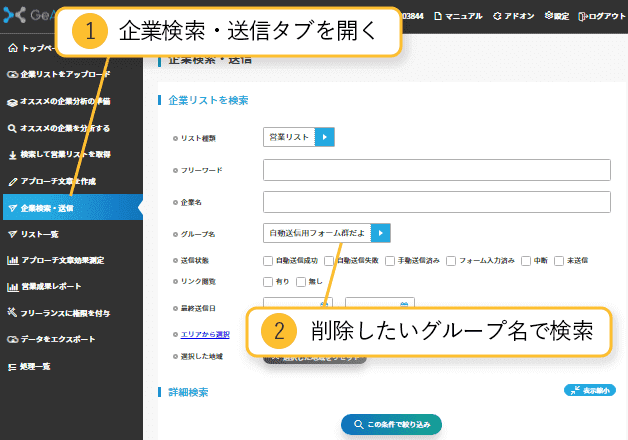
Task: Click the chart icon beside 営業成果レポート
Action: [13, 287]
